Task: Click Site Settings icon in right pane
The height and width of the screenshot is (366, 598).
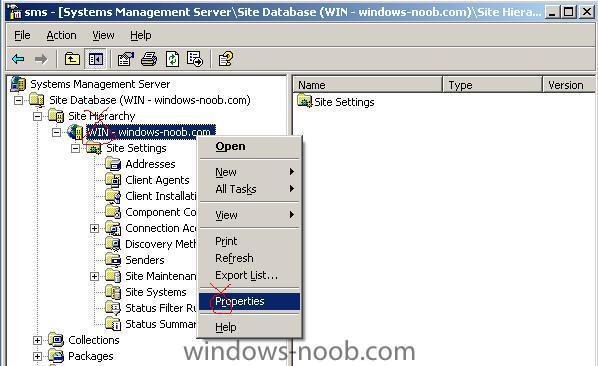Action: pos(305,101)
